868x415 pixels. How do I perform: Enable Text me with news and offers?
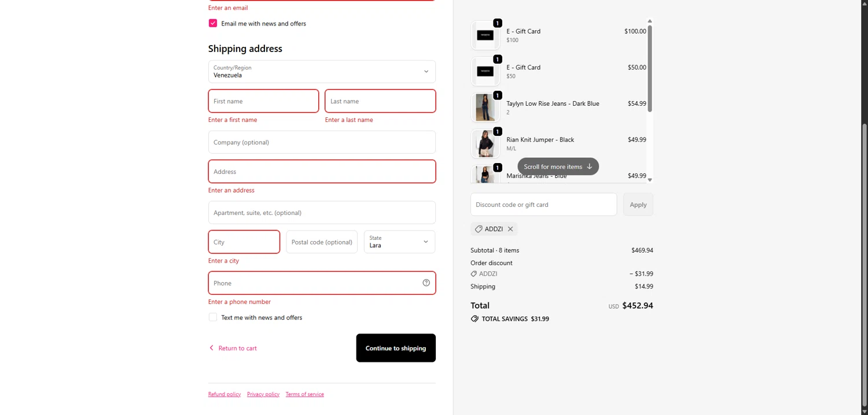tap(213, 317)
